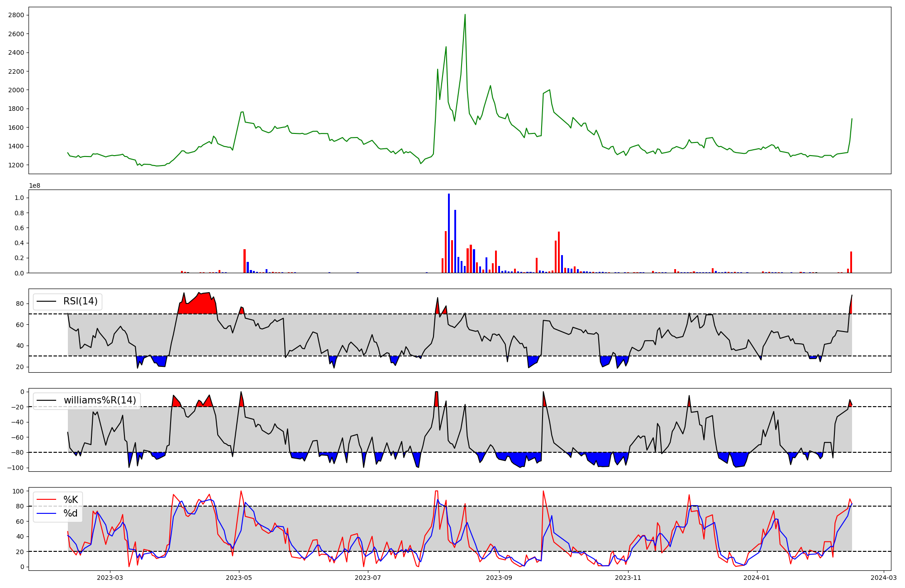The width and height of the screenshot is (905, 588).
Task: Click the 2023-11 date tick label
Action: tap(629, 578)
